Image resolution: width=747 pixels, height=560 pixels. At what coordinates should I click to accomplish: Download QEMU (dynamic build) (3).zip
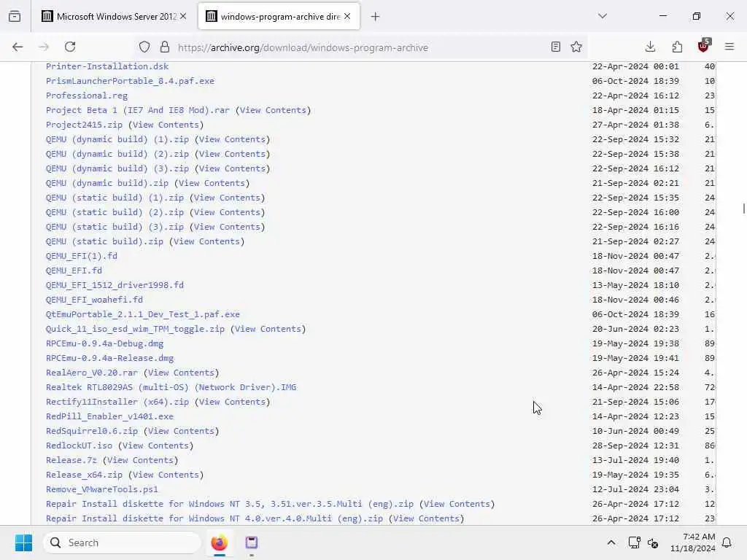[117, 168]
